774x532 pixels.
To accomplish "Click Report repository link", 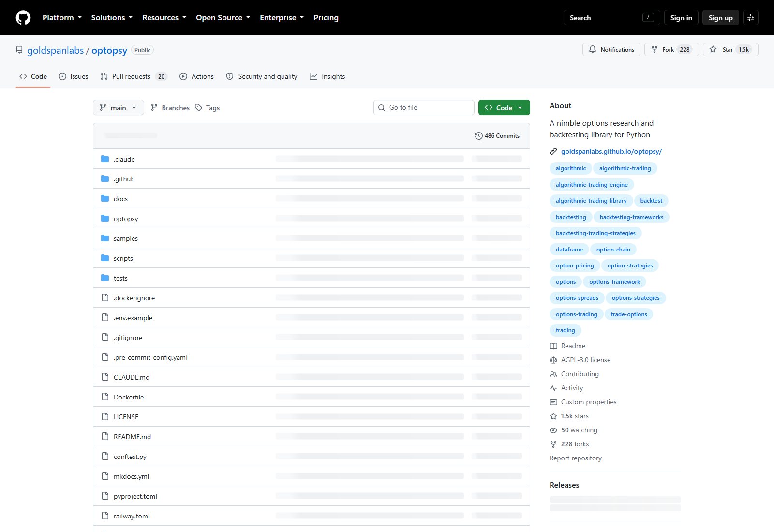I will [x=576, y=458].
